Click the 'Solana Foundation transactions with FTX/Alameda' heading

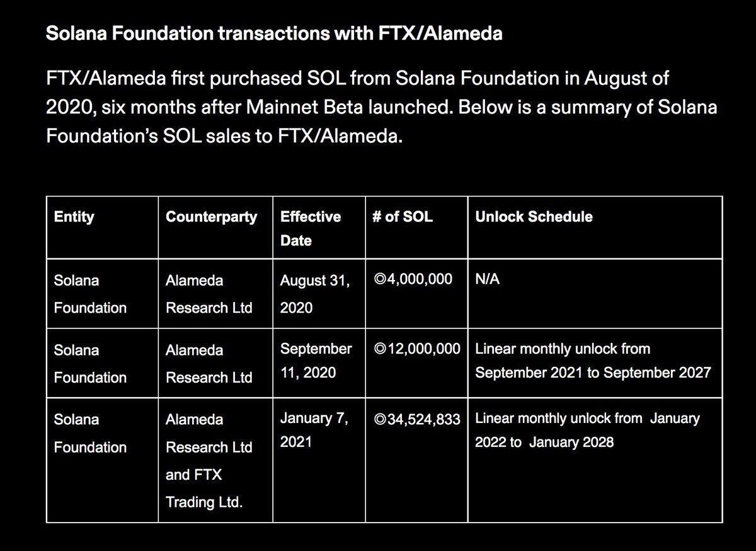pyautogui.click(x=274, y=33)
